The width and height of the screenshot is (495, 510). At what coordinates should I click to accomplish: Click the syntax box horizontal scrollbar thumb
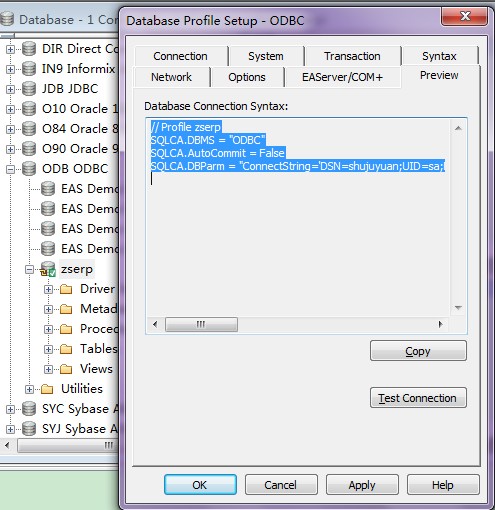[201, 324]
